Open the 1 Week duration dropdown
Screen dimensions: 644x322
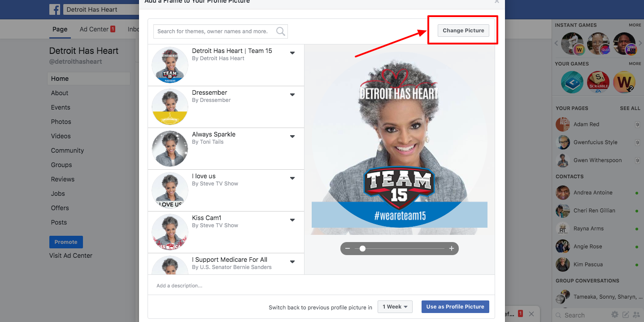click(x=395, y=307)
